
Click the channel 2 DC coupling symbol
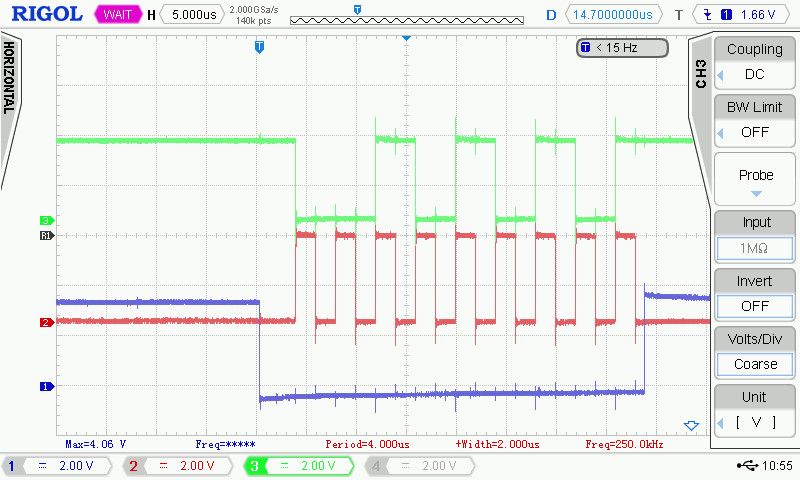point(164,466)
